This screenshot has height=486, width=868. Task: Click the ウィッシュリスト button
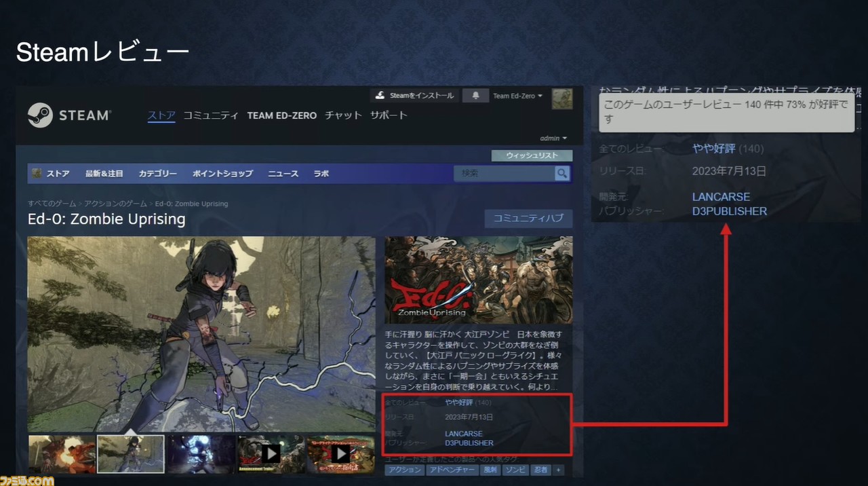[x=532, y=155]
